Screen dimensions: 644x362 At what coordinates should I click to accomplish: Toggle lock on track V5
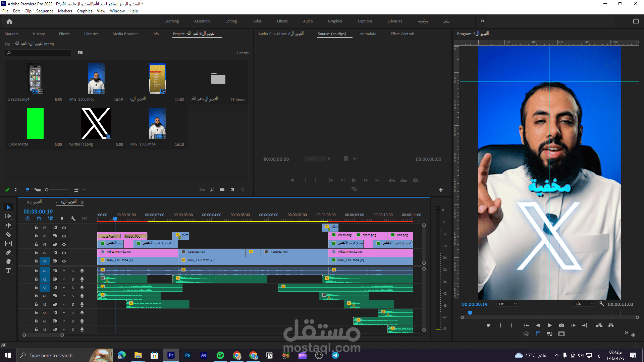[x=36, y=228]
